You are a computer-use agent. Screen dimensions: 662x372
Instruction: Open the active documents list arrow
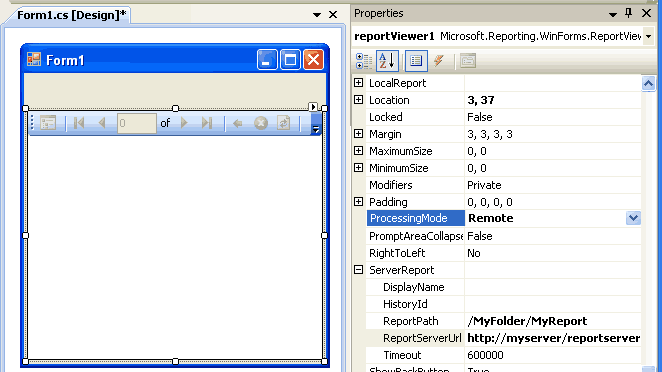click(x=317, y=15)
